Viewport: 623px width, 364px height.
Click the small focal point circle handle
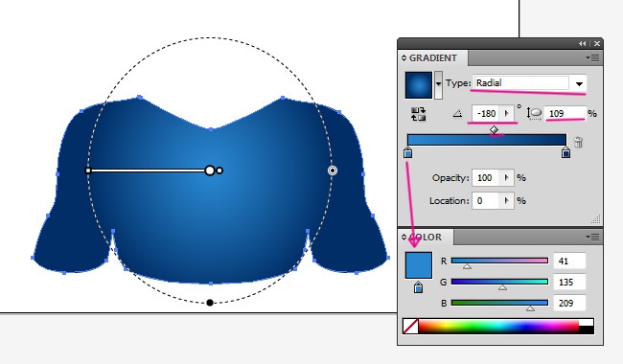pos(219,171)
